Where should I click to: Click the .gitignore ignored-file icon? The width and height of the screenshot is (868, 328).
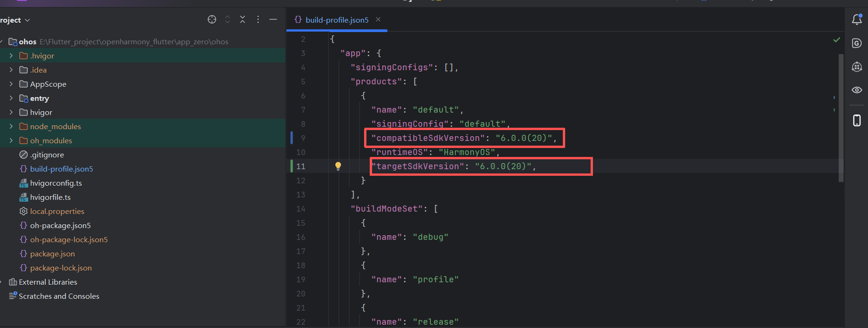(24, 155)
